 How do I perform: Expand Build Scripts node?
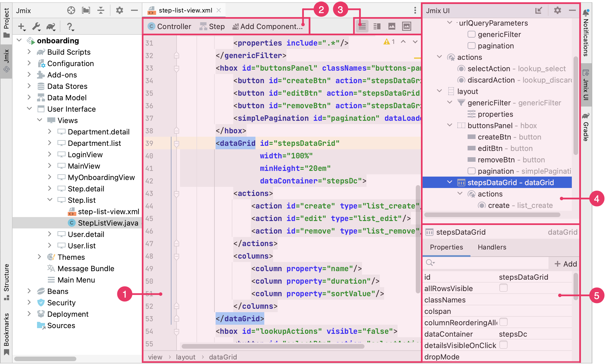point(29,52)
